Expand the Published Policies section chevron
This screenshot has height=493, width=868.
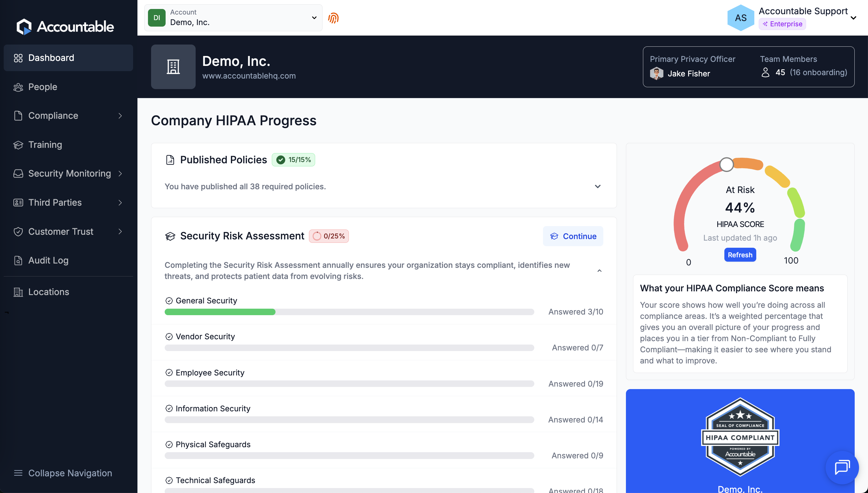coord(598,186)
